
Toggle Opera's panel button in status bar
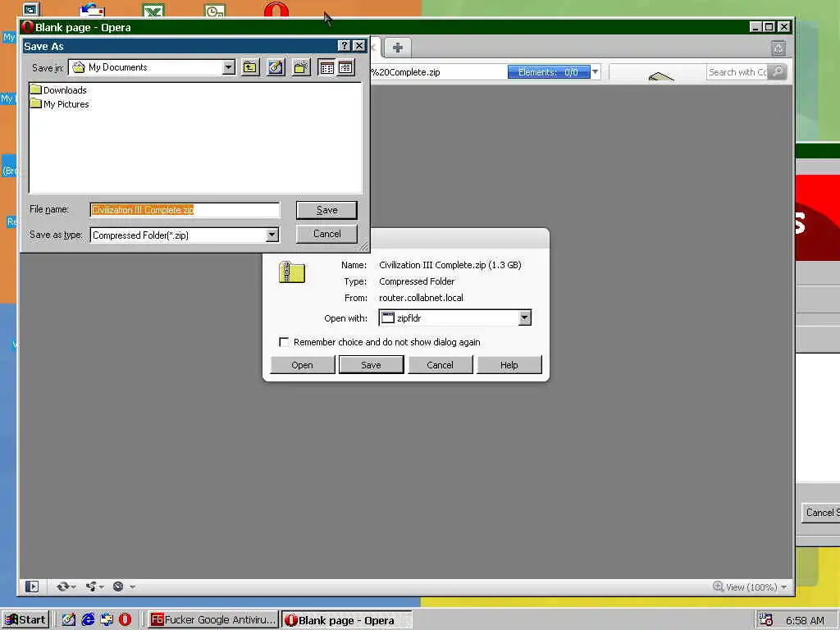(32, 587)
